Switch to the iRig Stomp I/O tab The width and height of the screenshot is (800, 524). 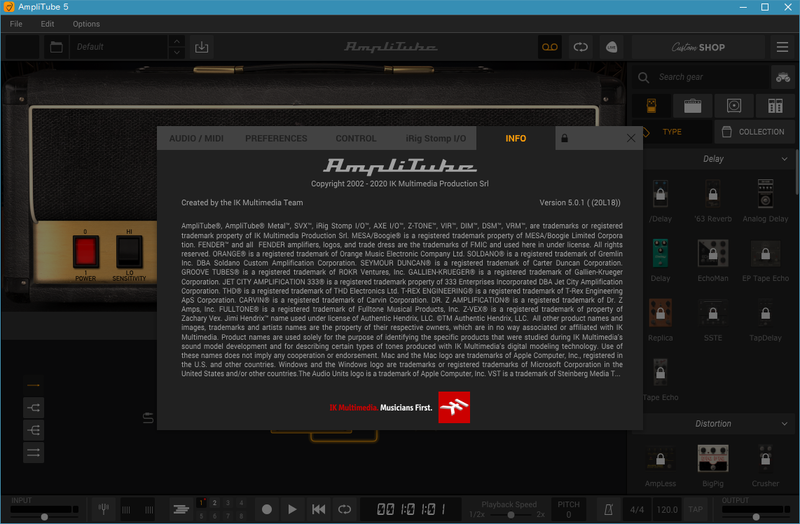click(436, 138)
